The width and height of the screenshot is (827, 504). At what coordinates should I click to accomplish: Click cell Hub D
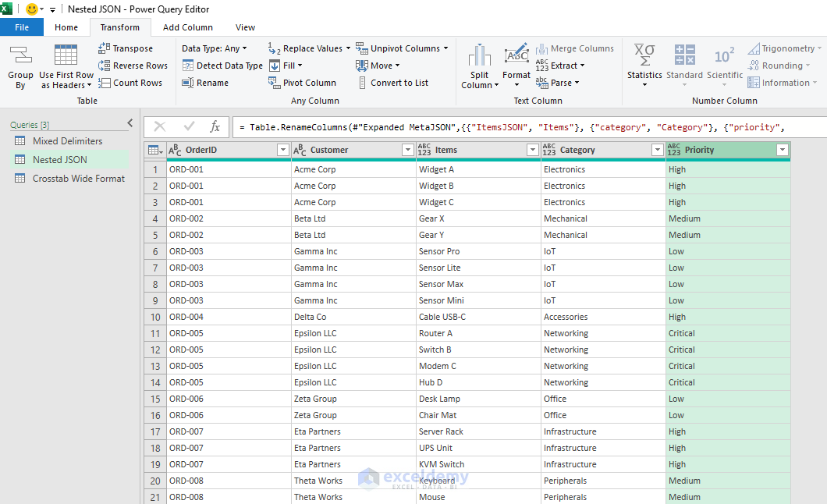coord(478,382)
